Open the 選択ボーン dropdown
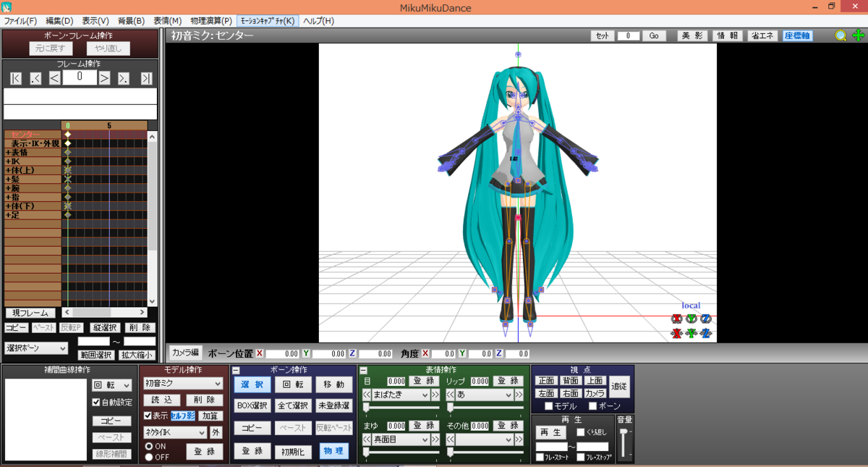Image resolution: width=868 pixels, height=467 pixels. tap(36, 348)
